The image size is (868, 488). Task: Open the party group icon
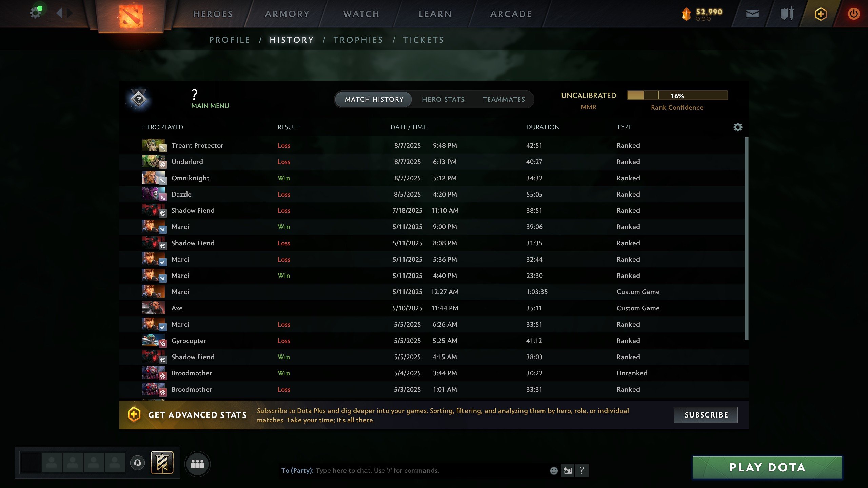tap(197, 464)
